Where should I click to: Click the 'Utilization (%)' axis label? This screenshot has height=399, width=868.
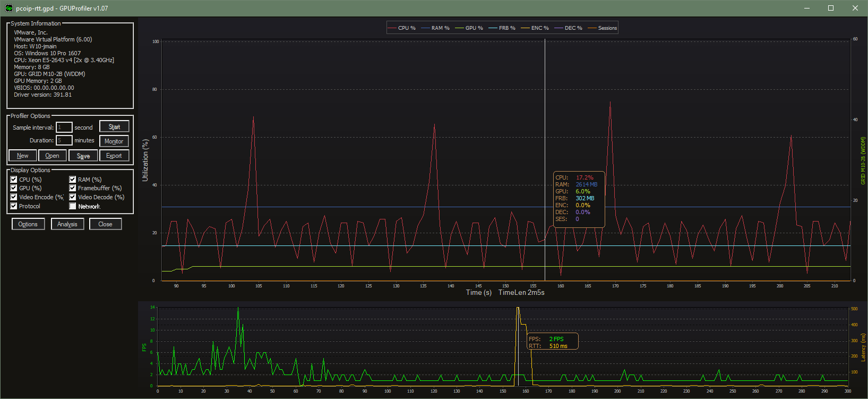click(145, 160)
